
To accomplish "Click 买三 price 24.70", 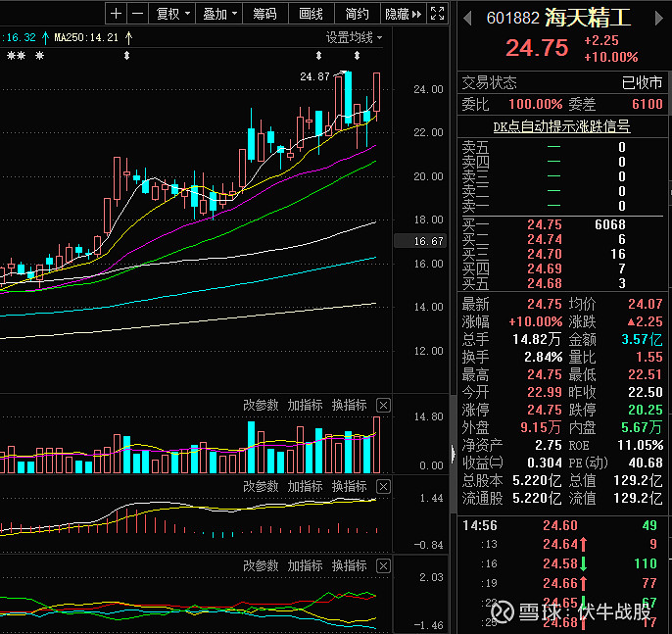I will [545, 254].
